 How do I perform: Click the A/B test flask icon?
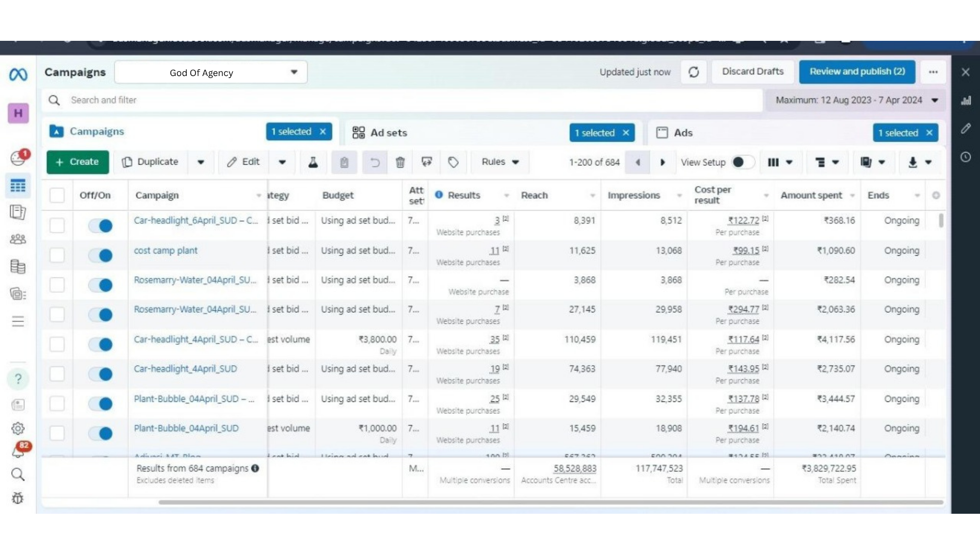click(313, 162)
